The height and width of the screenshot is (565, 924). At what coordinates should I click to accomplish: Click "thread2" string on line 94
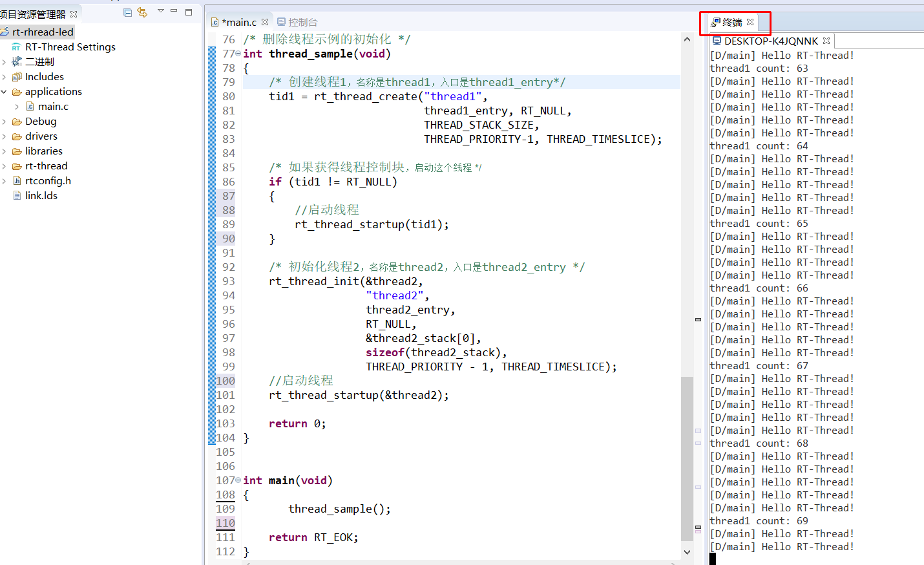(394, 295)
